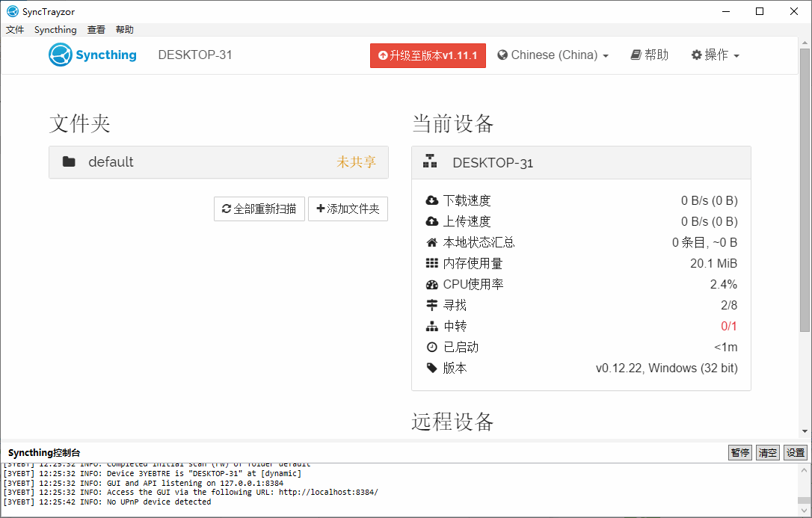Screen dimensions: 812x518
Task: Click the relay network icon
Action: pyautogui.click(x=432, y=327)
